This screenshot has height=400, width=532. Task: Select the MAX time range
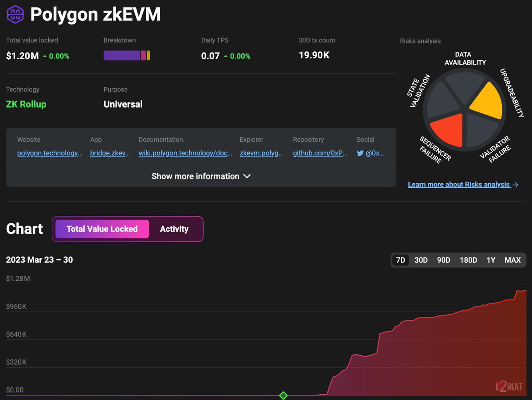(512, 260)
